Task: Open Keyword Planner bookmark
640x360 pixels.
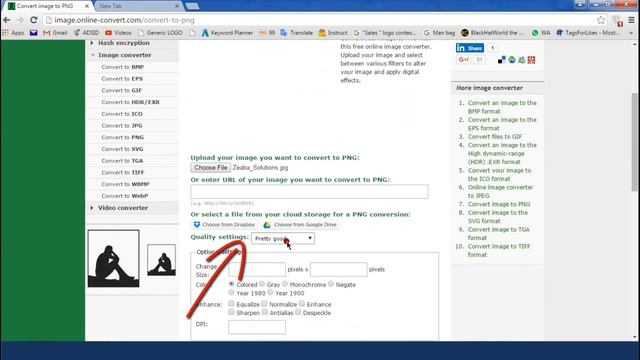Action: pos(227,33)
